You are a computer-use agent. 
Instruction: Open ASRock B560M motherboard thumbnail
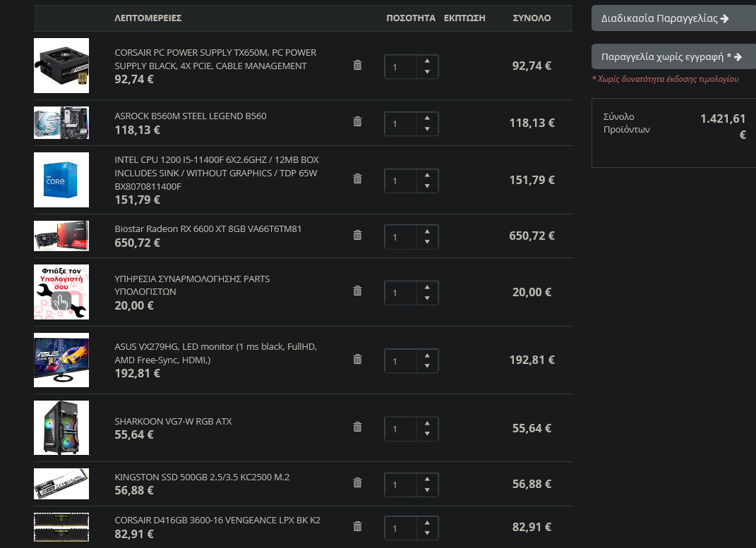tap(61, 123)
